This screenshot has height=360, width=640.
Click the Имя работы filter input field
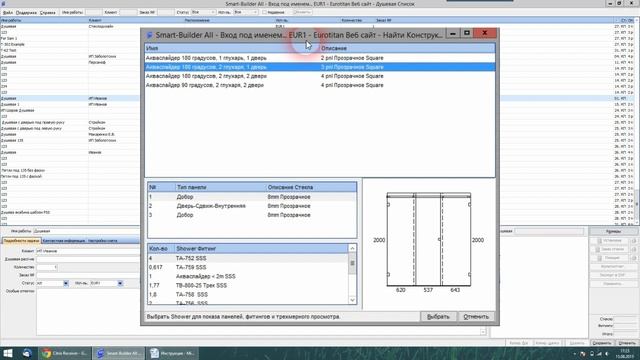click(x=94, y=12)
